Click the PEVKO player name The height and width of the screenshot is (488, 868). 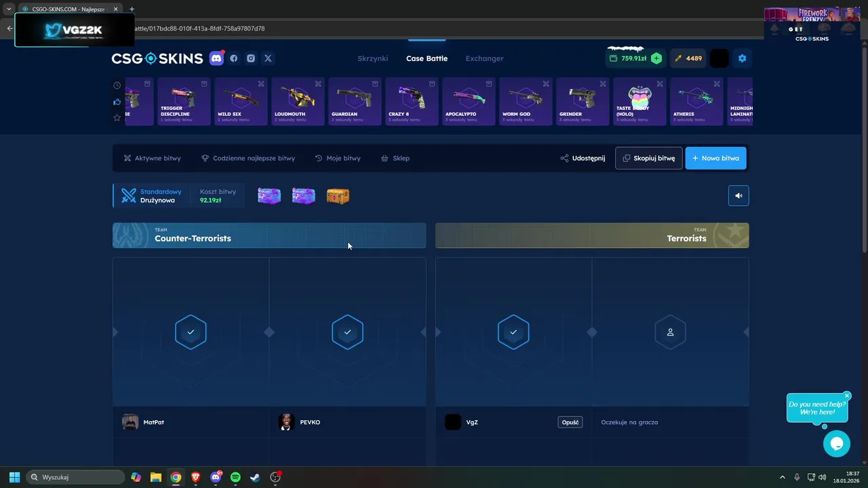point(310,422)
